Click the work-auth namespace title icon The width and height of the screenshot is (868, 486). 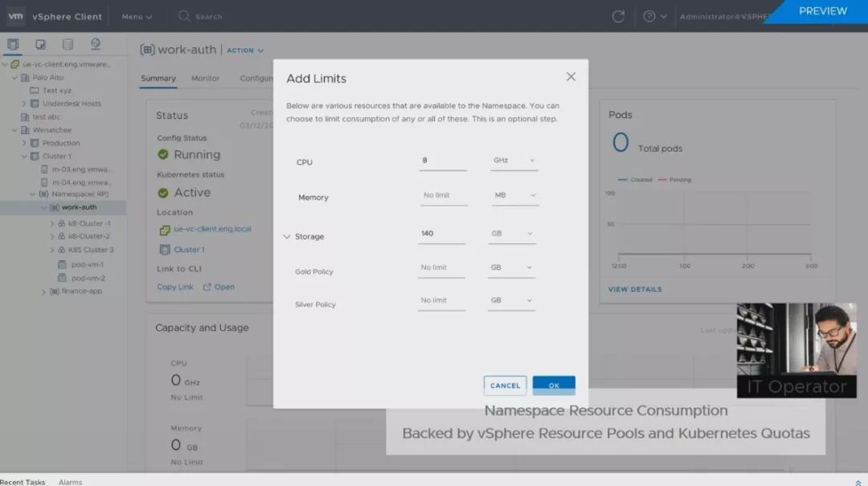point(147,50)
